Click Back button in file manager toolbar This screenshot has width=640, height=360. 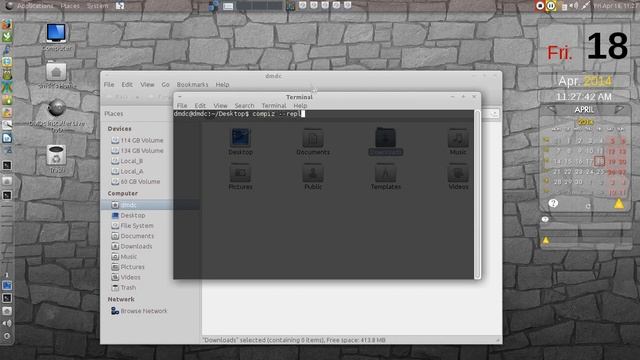tap(118, 97)
